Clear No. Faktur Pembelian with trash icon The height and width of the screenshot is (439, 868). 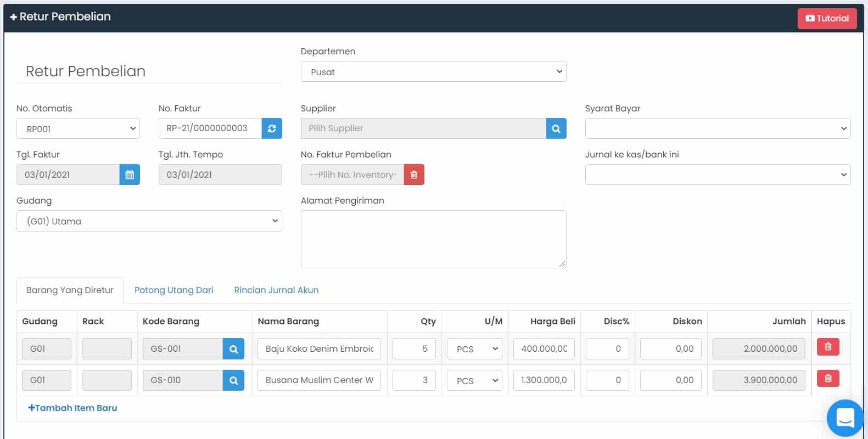[414, 175]
